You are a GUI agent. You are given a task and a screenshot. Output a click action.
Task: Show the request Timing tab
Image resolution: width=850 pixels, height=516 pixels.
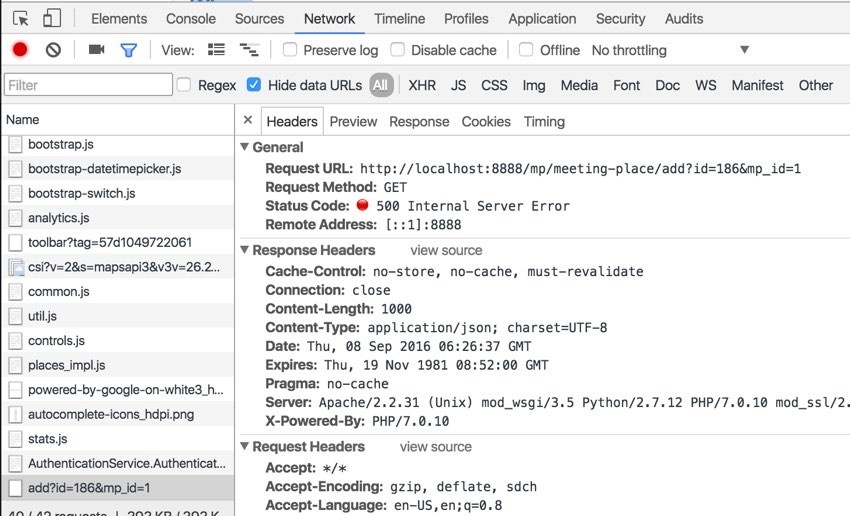tap(544, 122)
